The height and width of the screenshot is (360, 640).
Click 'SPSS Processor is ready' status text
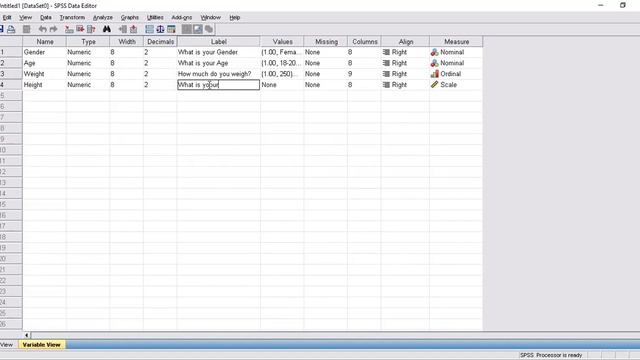click(x=551, y=355)
